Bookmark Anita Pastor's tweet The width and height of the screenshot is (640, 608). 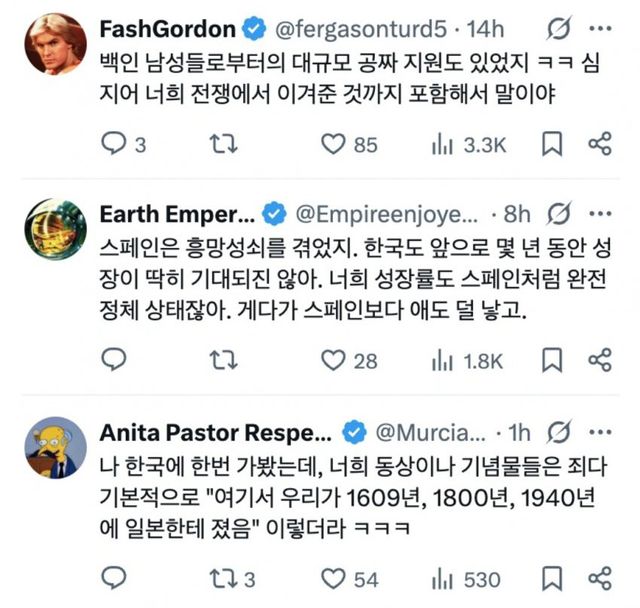coord(551,578)
